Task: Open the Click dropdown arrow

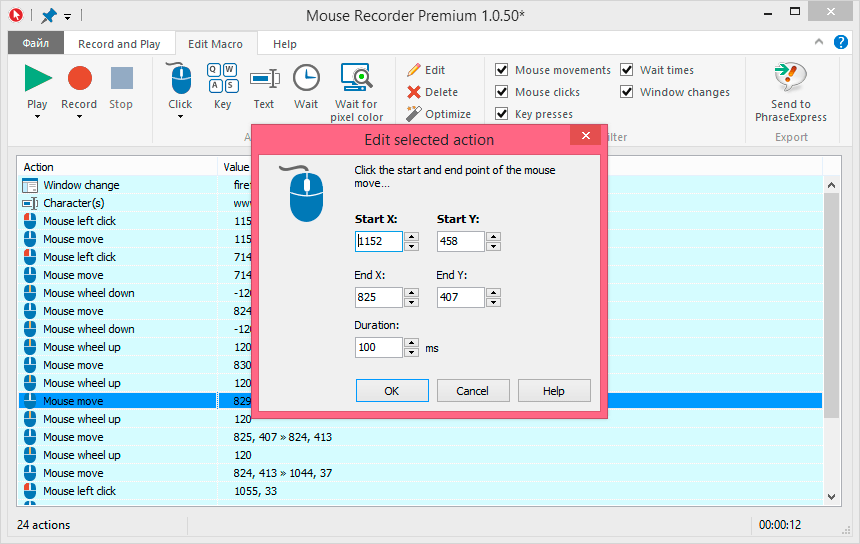Action: click(x=180, y=117)
